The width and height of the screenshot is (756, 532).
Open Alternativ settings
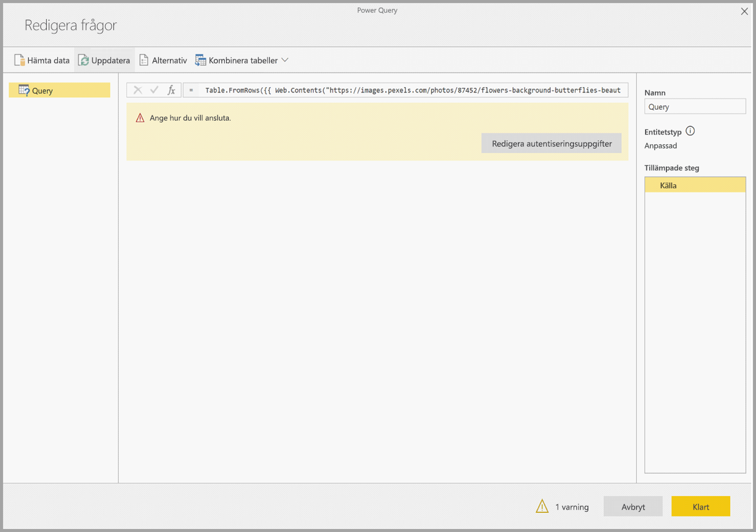coord(163,60)
